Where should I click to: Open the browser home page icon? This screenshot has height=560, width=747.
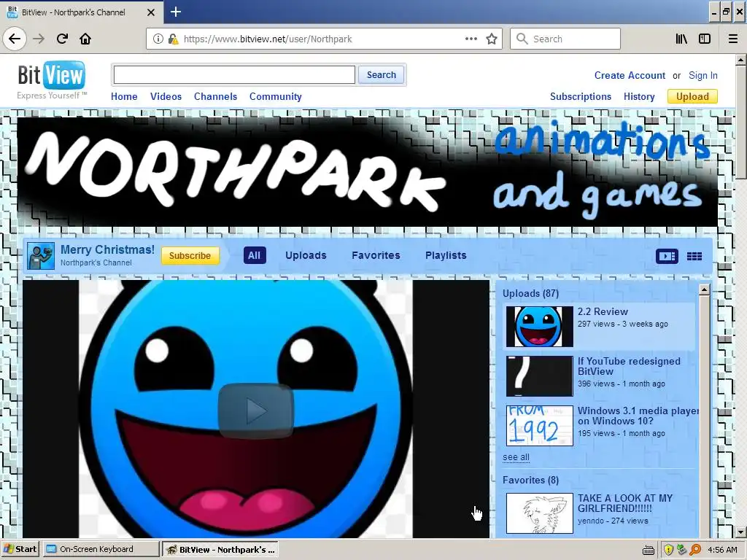tap(85, 39)
